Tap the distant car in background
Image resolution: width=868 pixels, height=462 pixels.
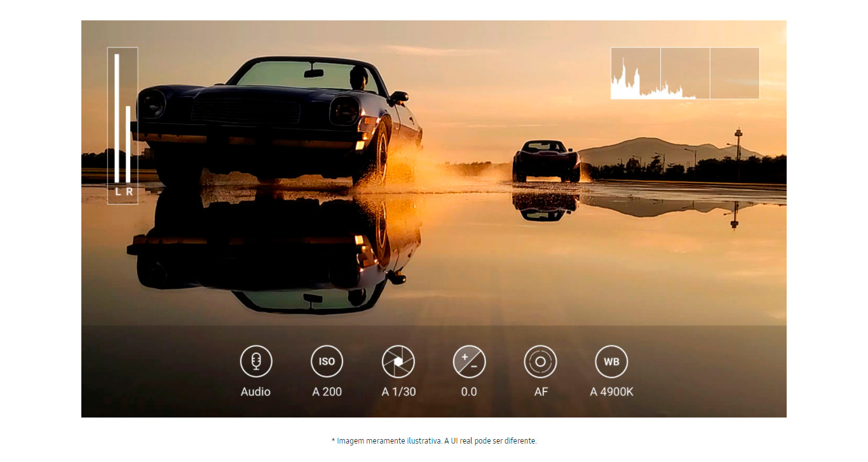coord(546,160)
